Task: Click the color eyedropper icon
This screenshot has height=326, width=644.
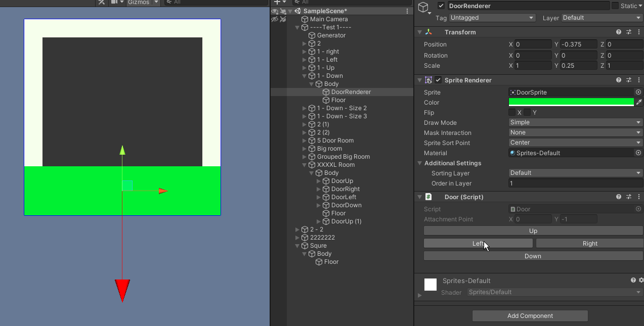Action: point(639,103)
